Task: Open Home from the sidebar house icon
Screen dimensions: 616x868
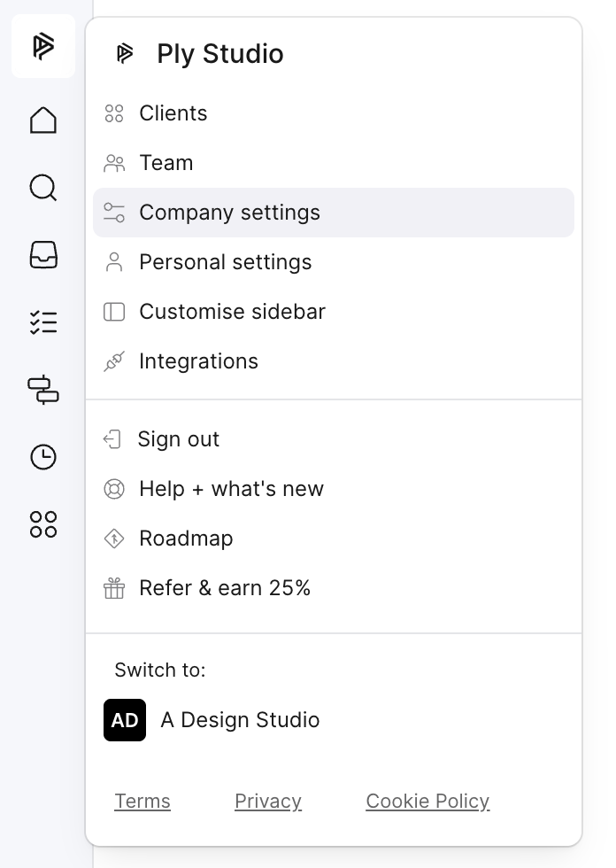Action: pos(43,120)
